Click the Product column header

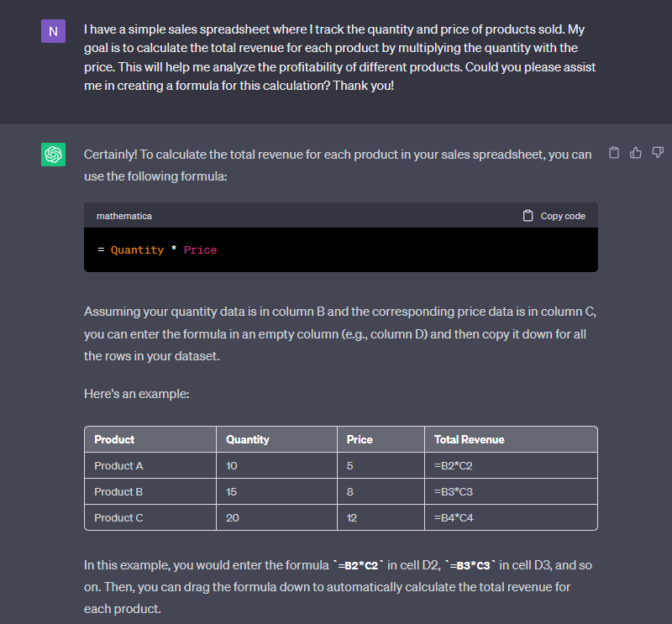(x=114, y=439)
